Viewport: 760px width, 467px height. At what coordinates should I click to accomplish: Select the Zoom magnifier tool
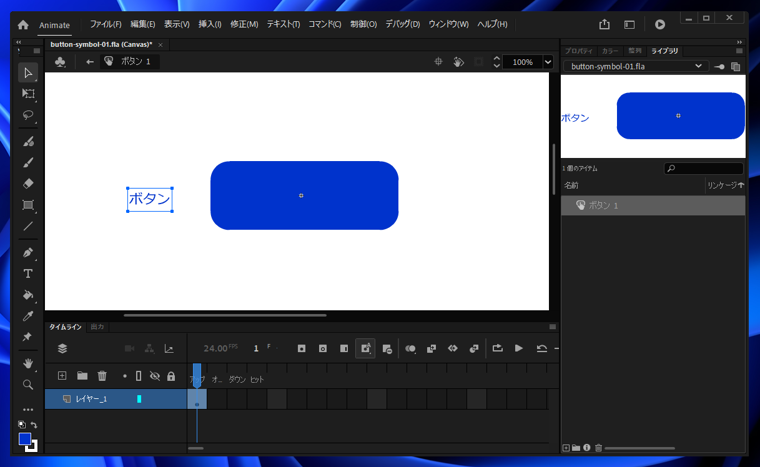[28, 385]
